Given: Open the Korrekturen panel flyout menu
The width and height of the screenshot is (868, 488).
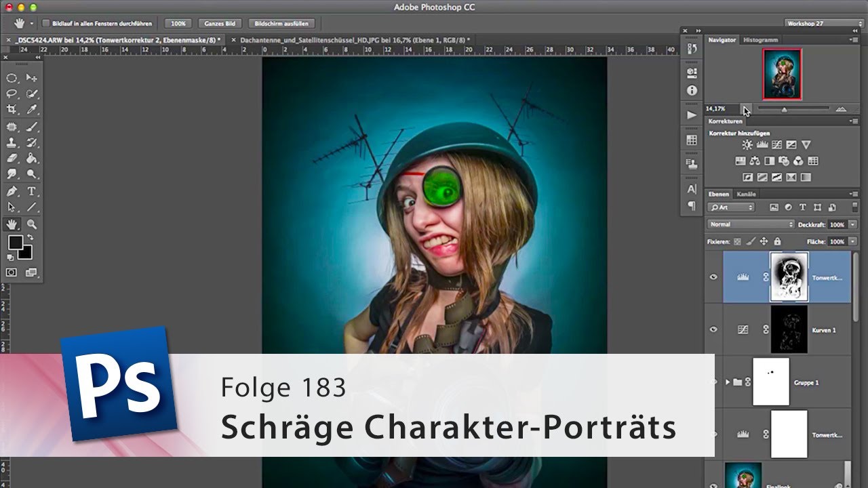Looking at the screenshot, I should coord(854,121).
